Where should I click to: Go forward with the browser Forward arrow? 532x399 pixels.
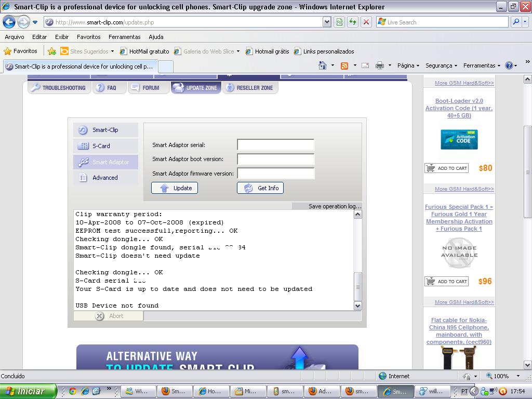pos(23,22)
